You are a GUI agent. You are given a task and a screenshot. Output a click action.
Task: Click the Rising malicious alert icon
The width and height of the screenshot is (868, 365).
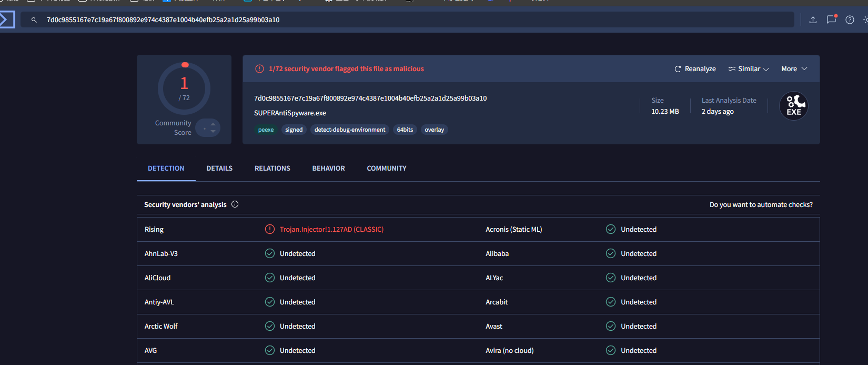coord(270,229)
